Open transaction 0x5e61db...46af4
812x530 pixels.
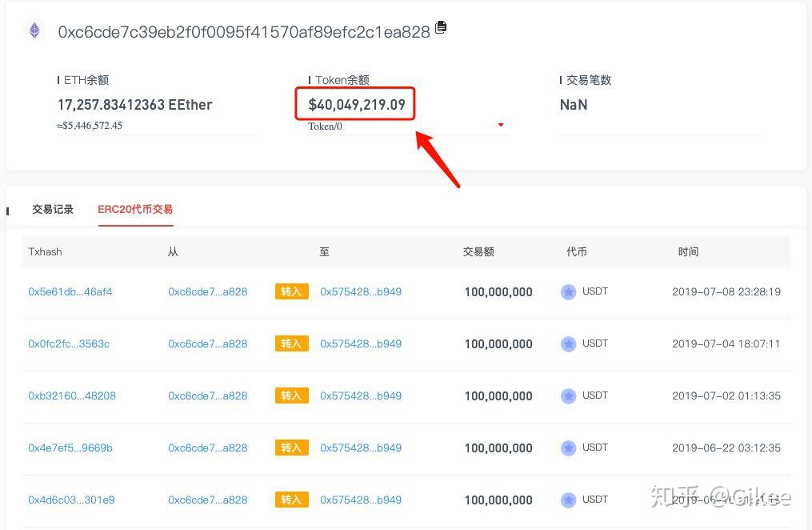[71, 291]
